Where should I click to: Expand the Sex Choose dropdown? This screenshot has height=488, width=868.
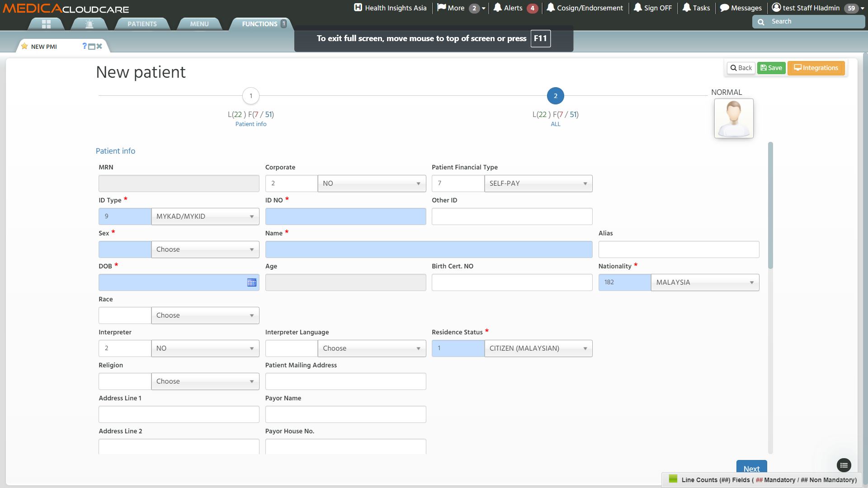(x=205, y=249)
